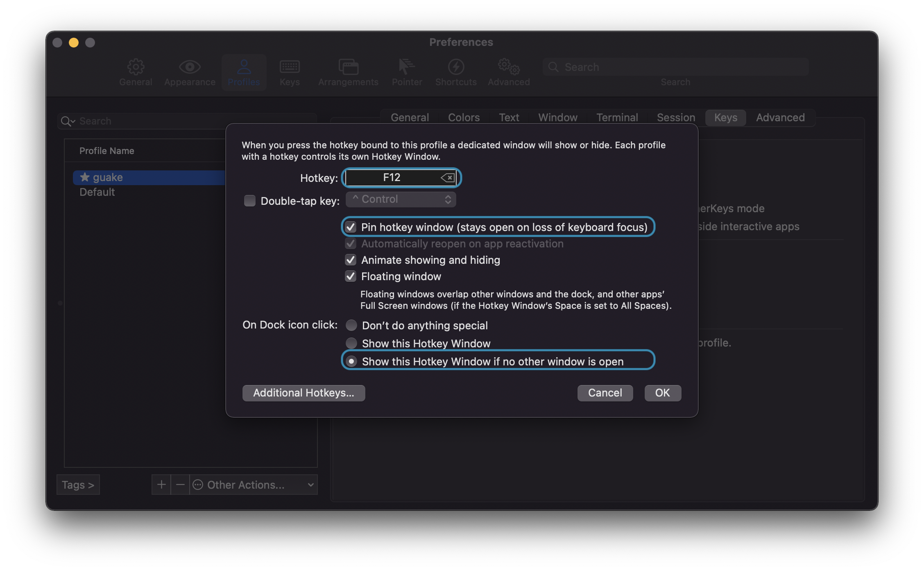Switch to the Colors profile tab
Image resolution: width=924 pixels, height=571 pixels.
[x=464, y=118]
